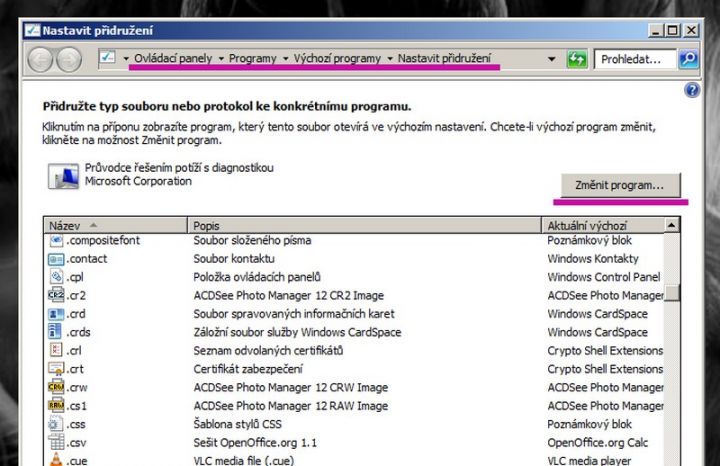Select the .crl file icon
Screen dimensions: 720x466
(56, 350)
